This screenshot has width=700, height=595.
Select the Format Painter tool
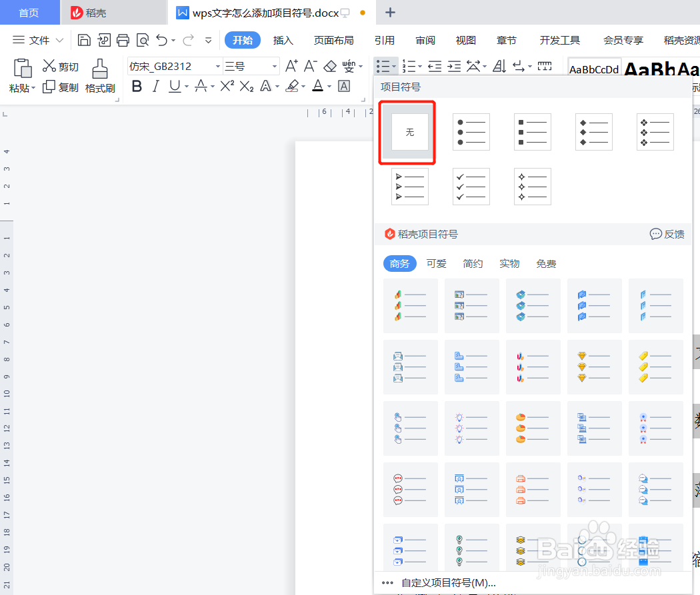tap(100, 73)
